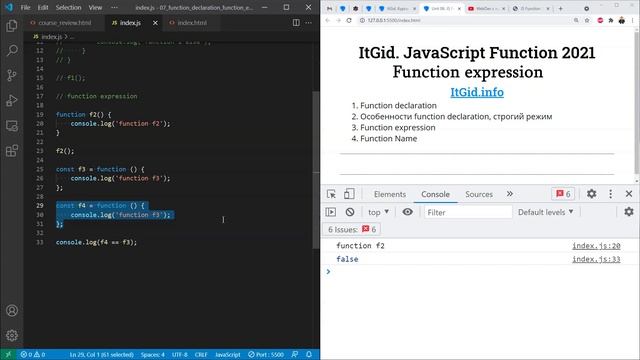Open the View menu in VS Code

point(95,7)
